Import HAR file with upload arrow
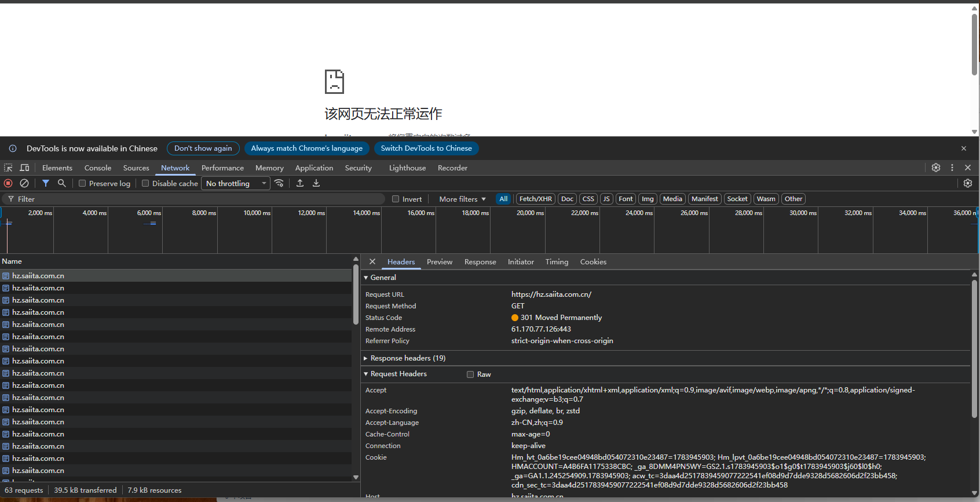The image size is (980, 502). 300,183
